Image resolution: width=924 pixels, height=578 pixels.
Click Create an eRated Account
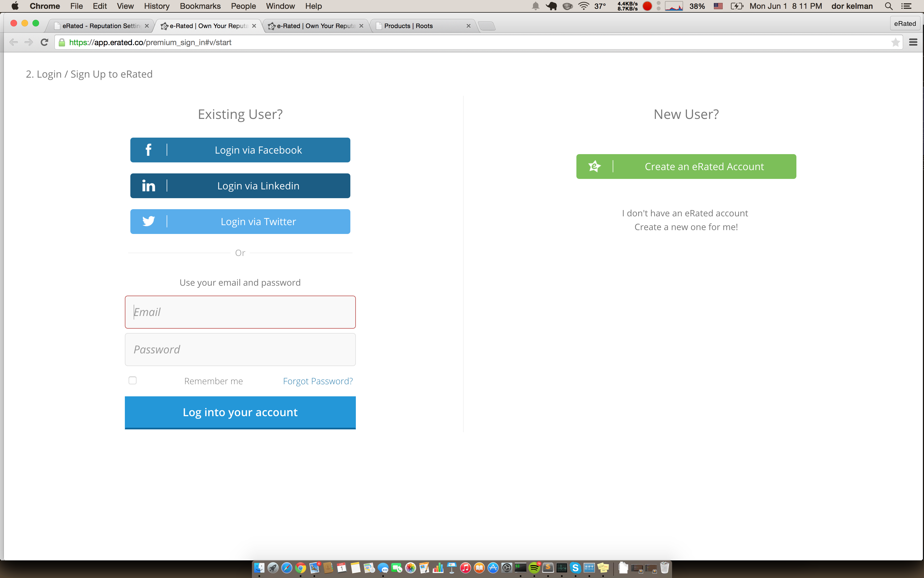click(x=686, y=166)
